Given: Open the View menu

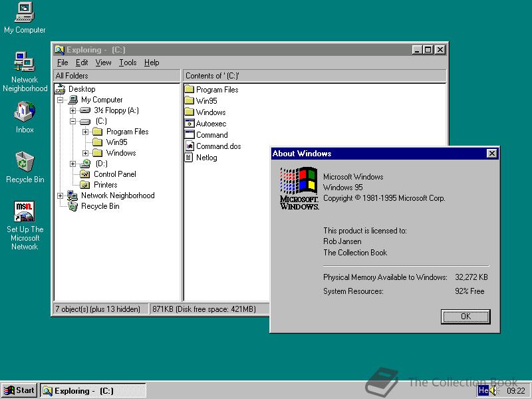Looking at the screenshot, I should [103, 62].
